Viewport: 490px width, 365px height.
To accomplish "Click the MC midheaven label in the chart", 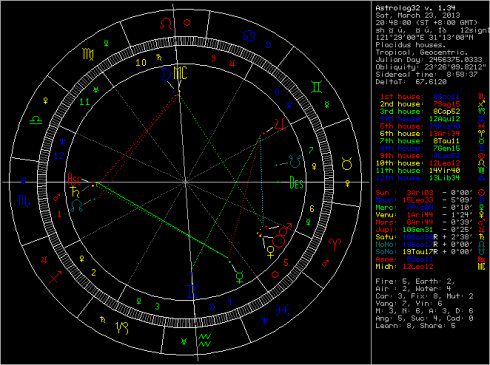I will point(180,73).
